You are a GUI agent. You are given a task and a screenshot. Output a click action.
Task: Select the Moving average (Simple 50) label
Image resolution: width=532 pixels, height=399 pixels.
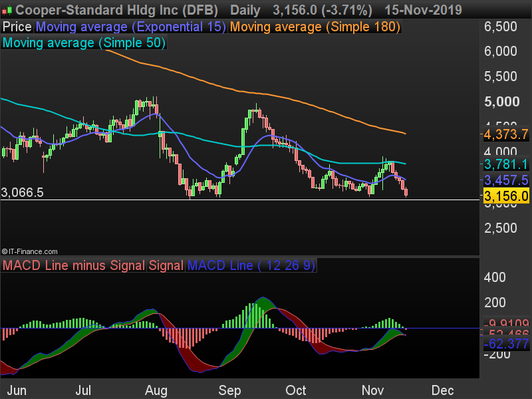[84, 43]
